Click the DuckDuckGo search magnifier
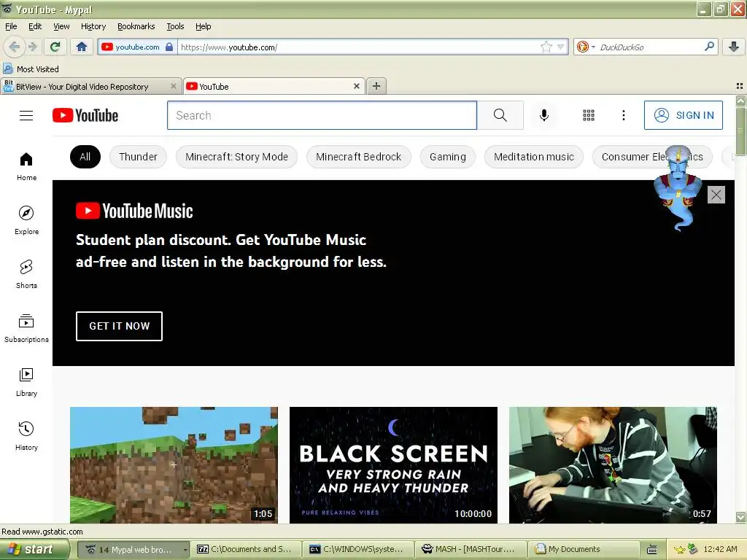Viewport: 747px width, 560px height. click(x=709, y=47)
